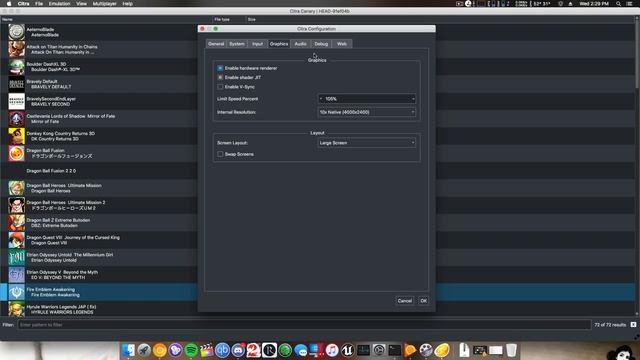Toggle Enable hardware renderer checkbox
This screenshot has height=360, width=640.
[220, 68]
